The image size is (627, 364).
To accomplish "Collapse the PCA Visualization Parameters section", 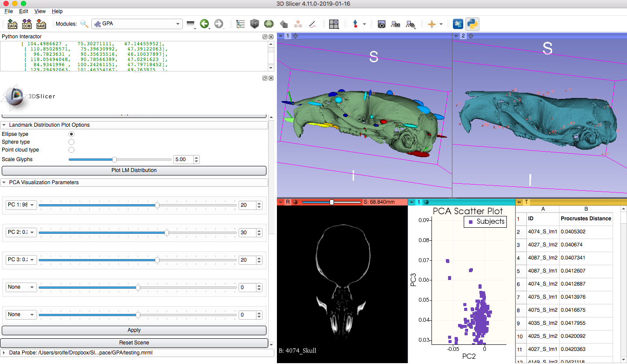I will pos(5,182).
